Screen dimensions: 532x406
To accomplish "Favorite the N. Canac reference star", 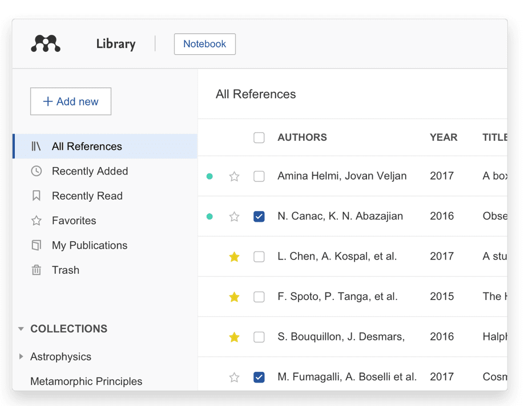I will 234,216.
